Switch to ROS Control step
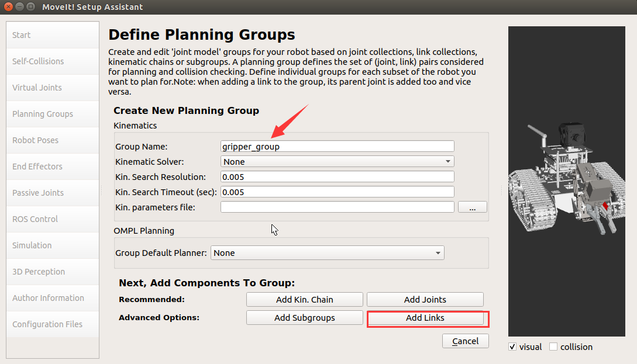 53,219
